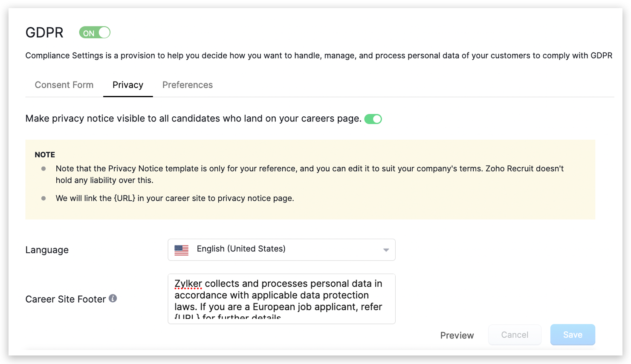The width and height of the screenshot is (631, 364).
Task: Click the NOTE heading in yellow box
Action: tap(45, 155)
